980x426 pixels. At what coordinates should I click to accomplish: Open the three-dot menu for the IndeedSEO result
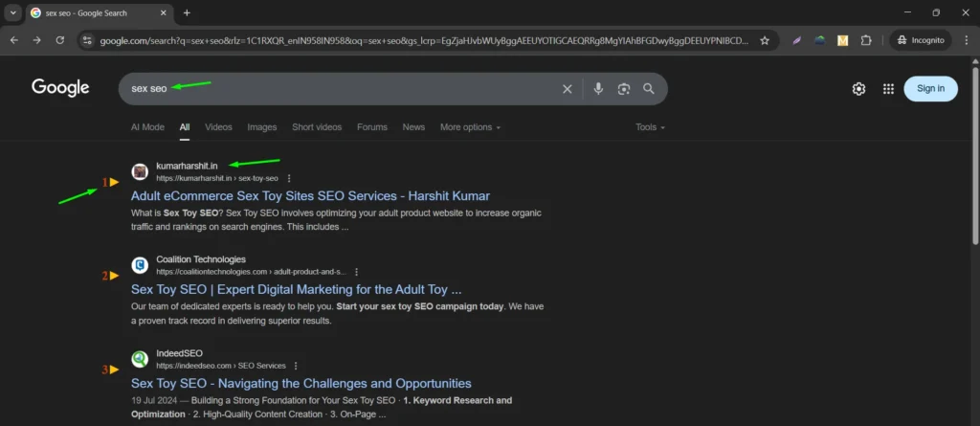pos(296,366)
